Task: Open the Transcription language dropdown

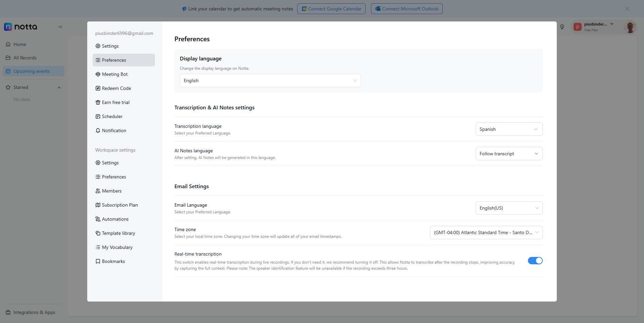Action: point(508,129)
